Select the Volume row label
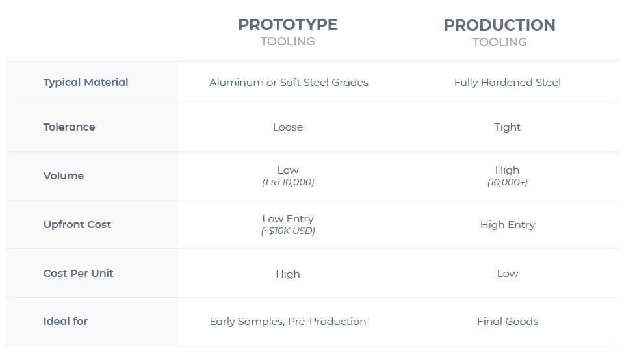The image size is (624, 364). [x=64, y=176]
